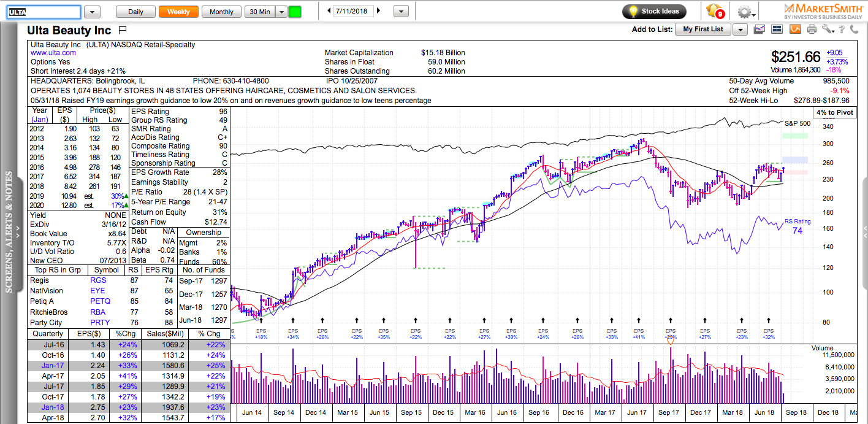Viewport: 868px width, 424px height.
Task: Click the Jun 14 date axis label
Action: [x=252, y=412]
